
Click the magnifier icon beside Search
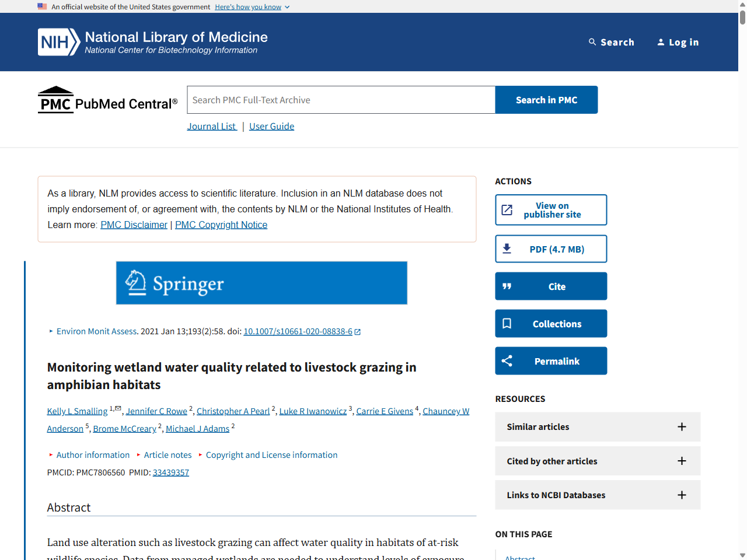pos(592,42)
